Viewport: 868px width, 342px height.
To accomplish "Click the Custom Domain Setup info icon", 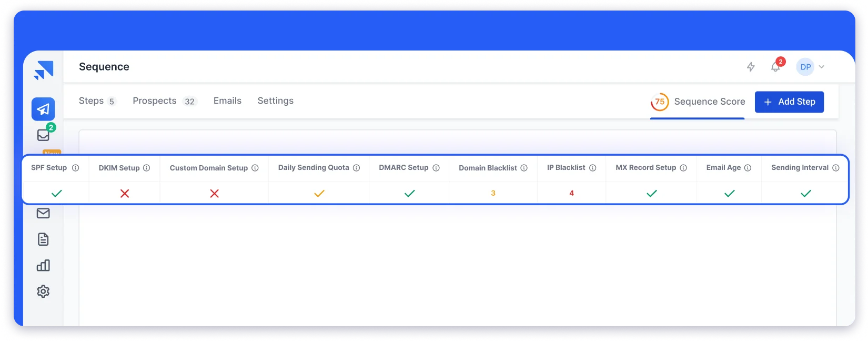I will (x=255, y=168).
